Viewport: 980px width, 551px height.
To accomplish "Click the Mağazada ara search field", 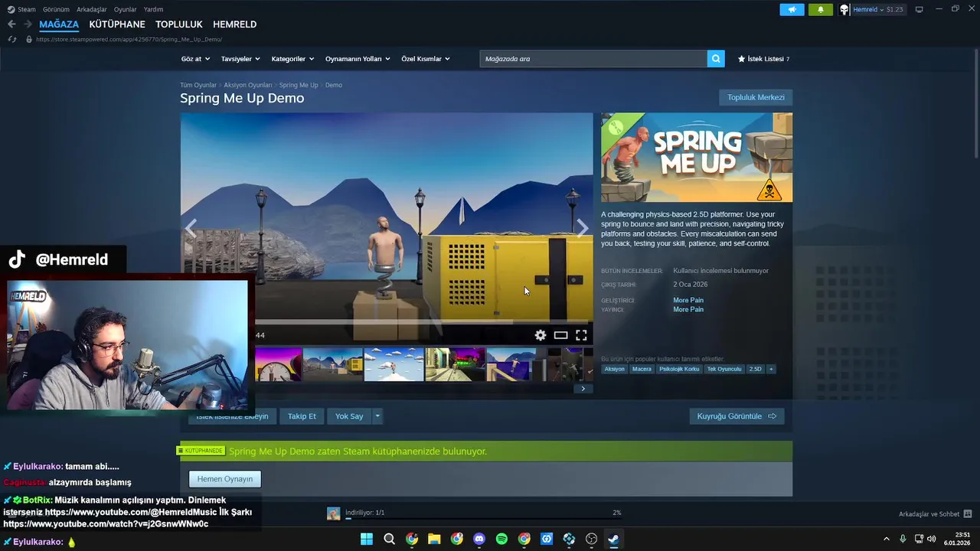I will 593,59.
